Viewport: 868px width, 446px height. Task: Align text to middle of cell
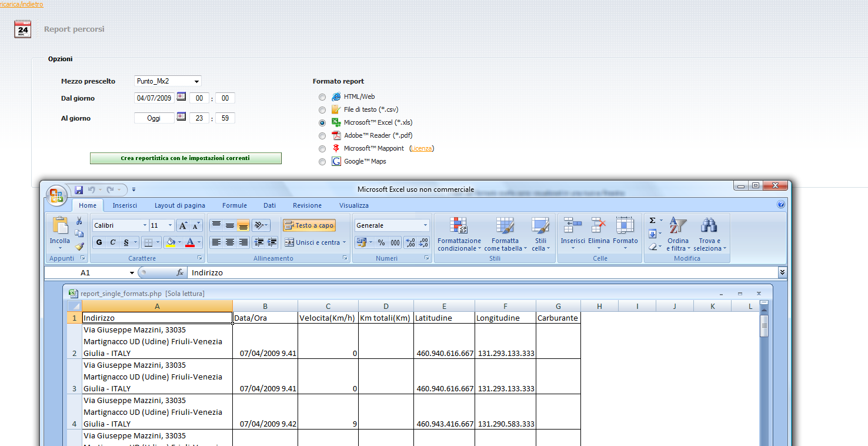pyautogui.click(x=230, y=225)
